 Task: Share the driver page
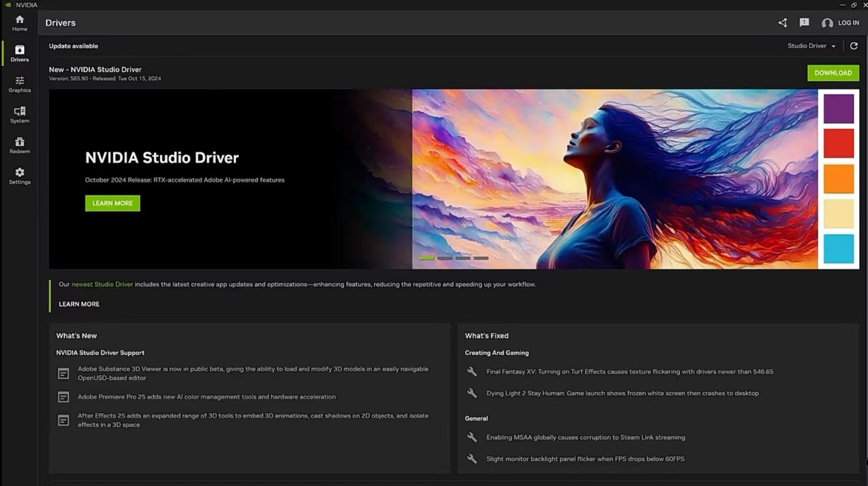pos(782,22)
